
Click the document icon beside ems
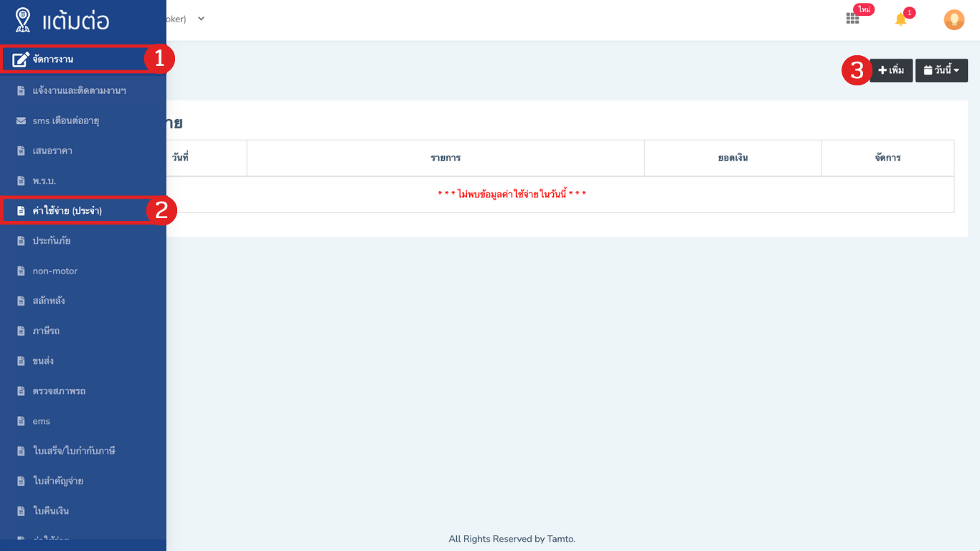(21, 421)
